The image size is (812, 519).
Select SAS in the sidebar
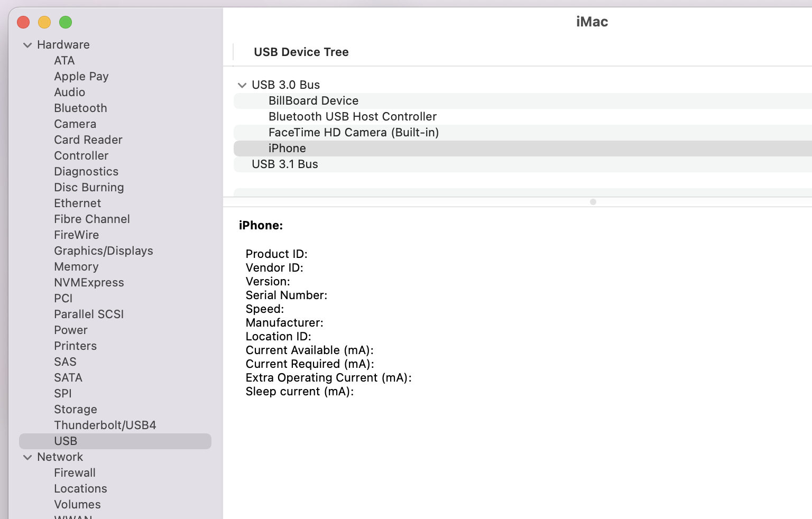click(x=65, y=362)
